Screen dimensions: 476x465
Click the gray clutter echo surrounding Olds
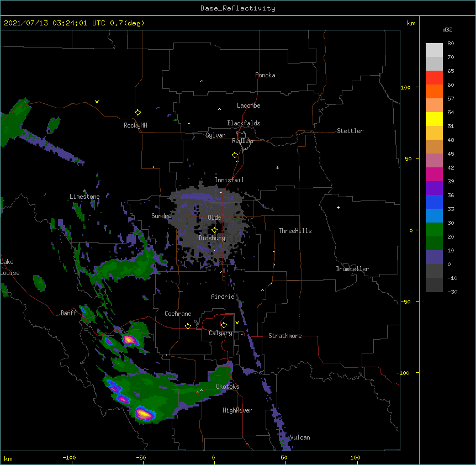point(209,225)
